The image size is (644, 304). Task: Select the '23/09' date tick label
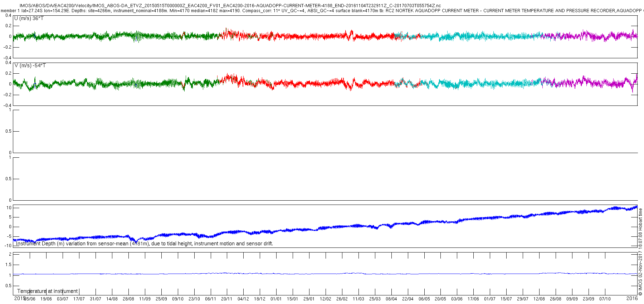[588, 299]
